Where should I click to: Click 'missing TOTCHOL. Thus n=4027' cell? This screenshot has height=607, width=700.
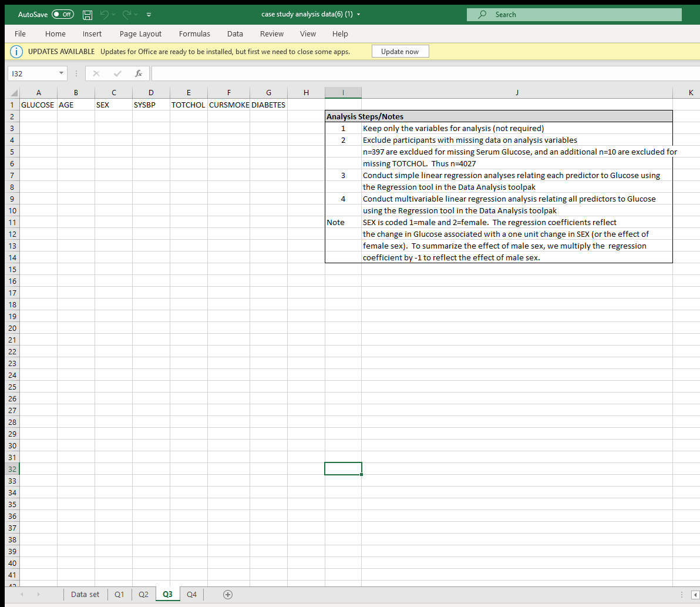coord(517,163)
